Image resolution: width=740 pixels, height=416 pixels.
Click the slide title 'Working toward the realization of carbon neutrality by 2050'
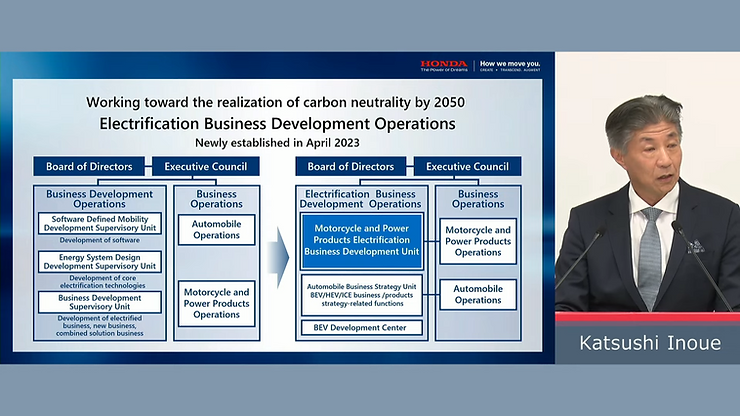click(276, 102)
